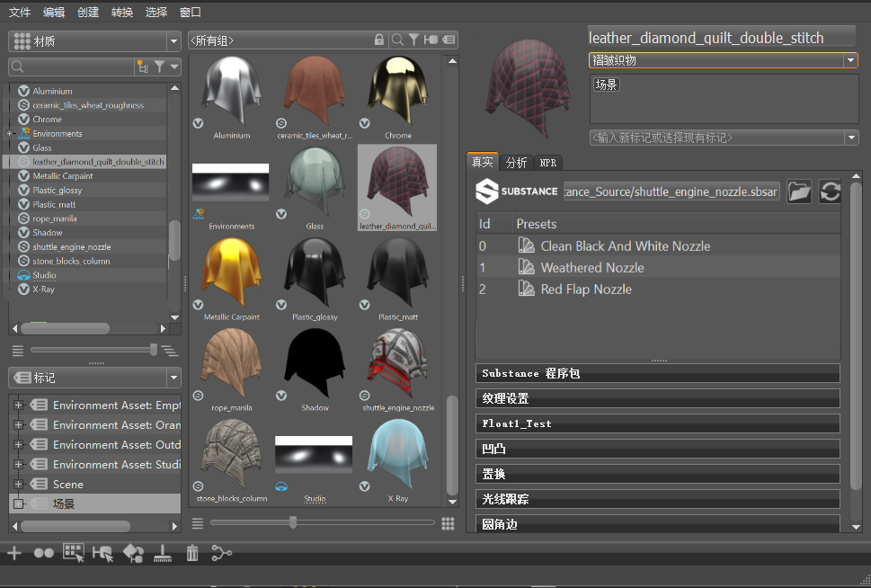Click the node icon in group bar
This screenshot has height=588, width=871.
pyautogui.click(x=431, y=40)
